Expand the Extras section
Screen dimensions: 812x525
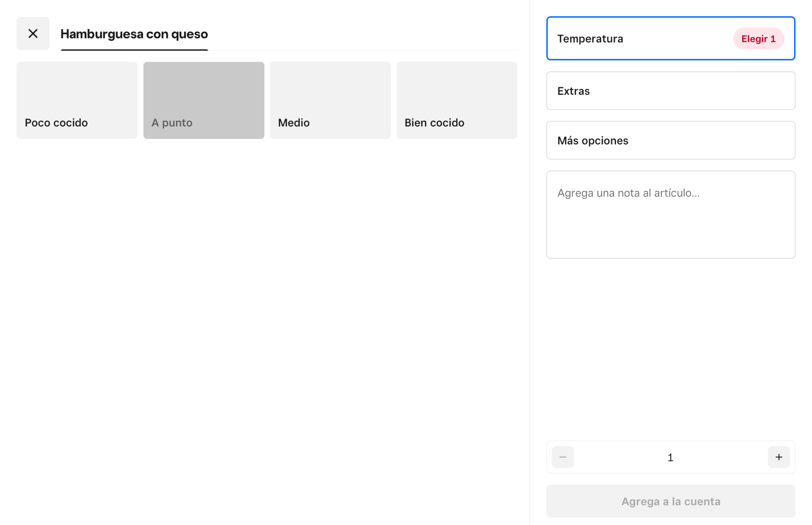(x=670, y=91)
